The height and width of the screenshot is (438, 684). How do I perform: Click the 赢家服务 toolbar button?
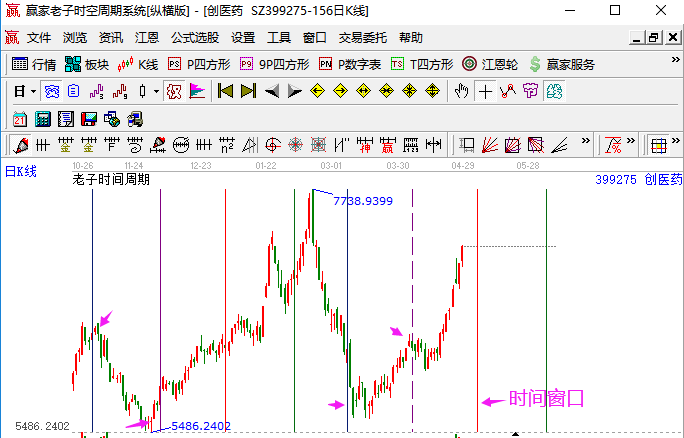(x=561, y=64)
